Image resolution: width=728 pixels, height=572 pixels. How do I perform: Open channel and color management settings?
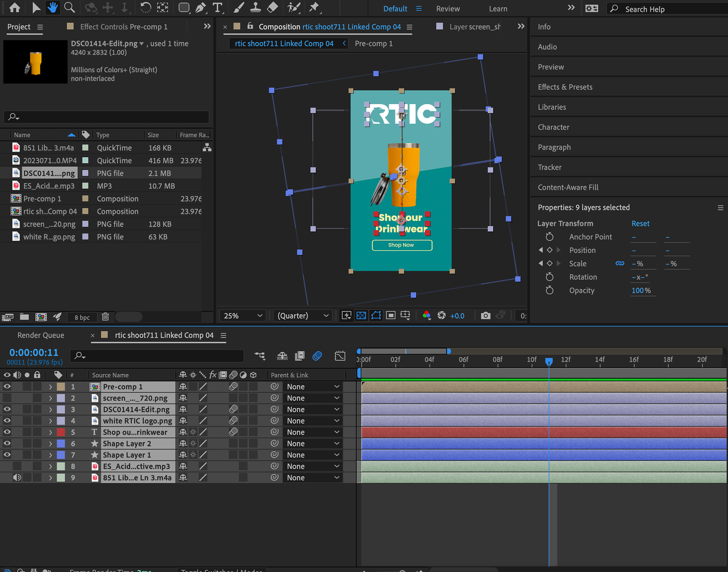[427, 315]
